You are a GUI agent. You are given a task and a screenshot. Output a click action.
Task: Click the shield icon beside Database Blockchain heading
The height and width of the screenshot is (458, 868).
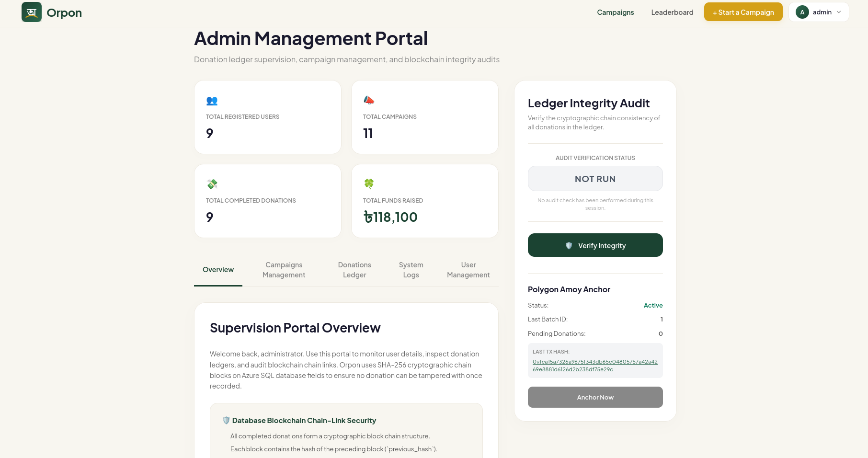(226, 420)
